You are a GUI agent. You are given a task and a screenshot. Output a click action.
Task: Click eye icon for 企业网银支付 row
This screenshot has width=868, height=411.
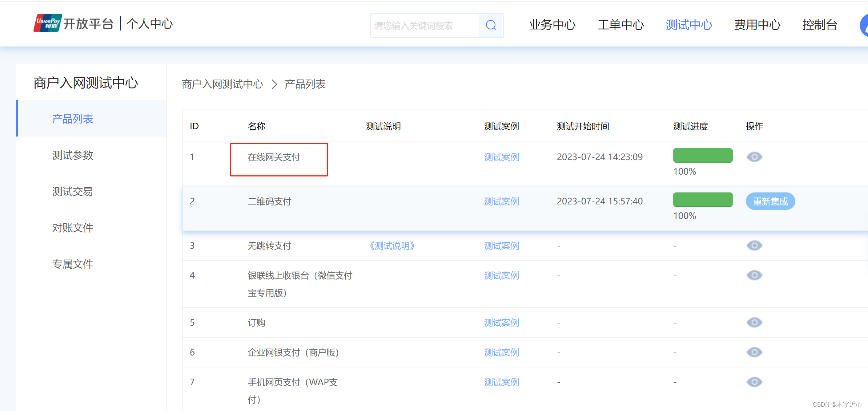coord(754,352)
